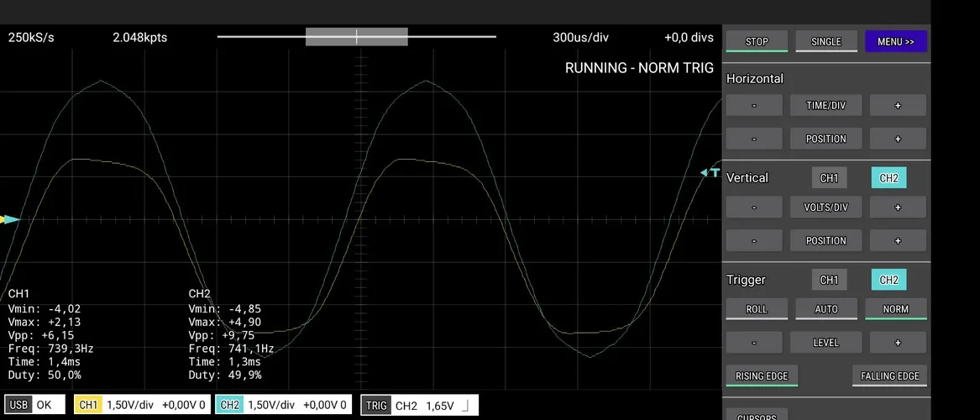
Task: Click the CH1 Freq: 739,3Hz measurement
Action: (x=50, y=348)
